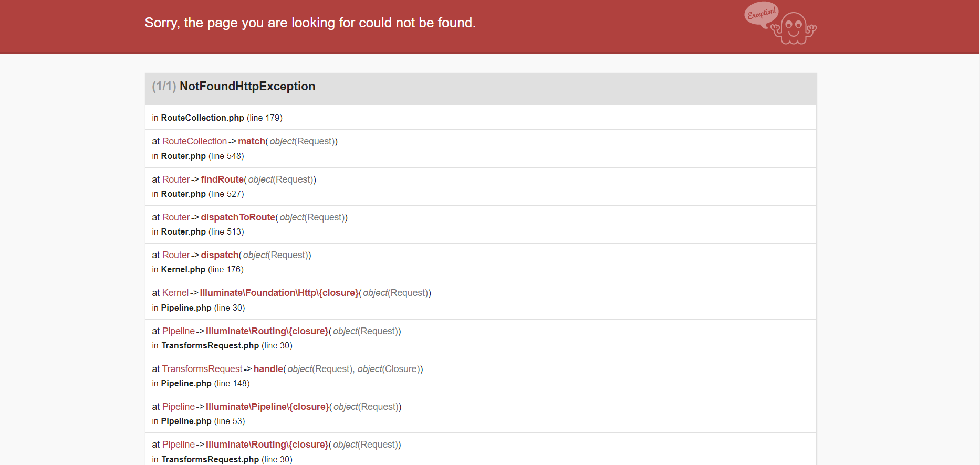Open the RouteCollection class link
Image resolution: width=980 pixels, height=465 pixels.
[194, 141]
